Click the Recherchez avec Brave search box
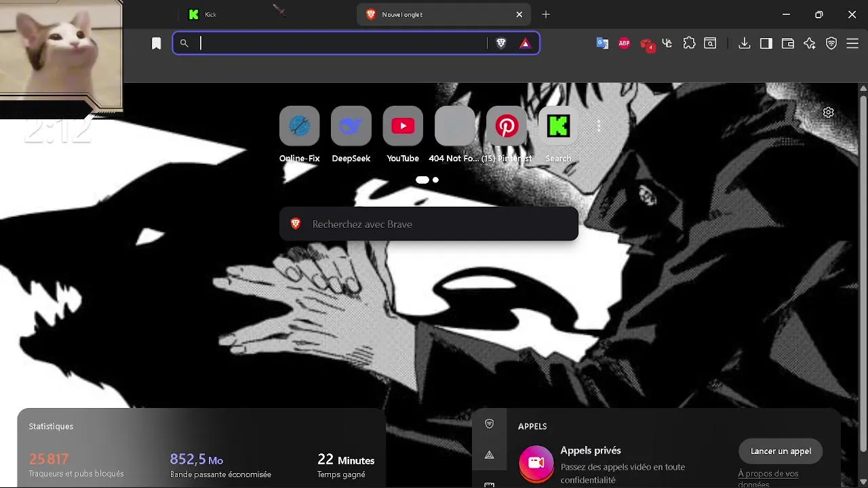868x488 pixels. point(429,224)
